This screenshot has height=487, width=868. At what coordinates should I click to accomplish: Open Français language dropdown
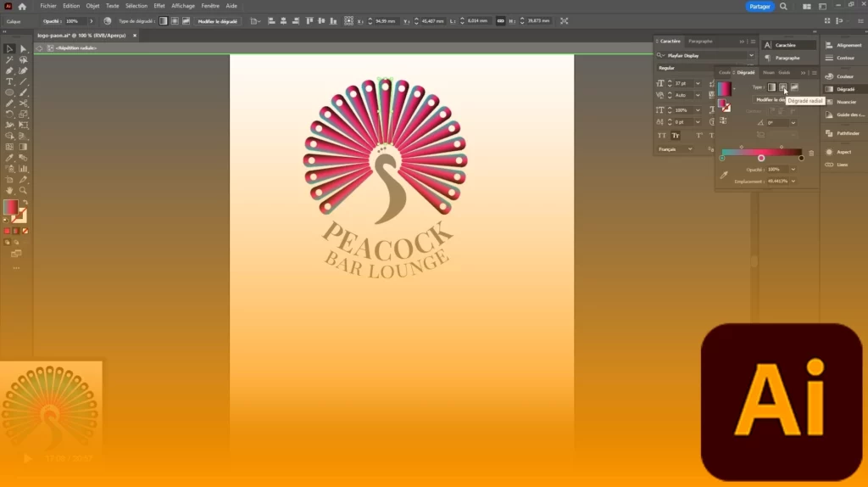click(690, 149)
